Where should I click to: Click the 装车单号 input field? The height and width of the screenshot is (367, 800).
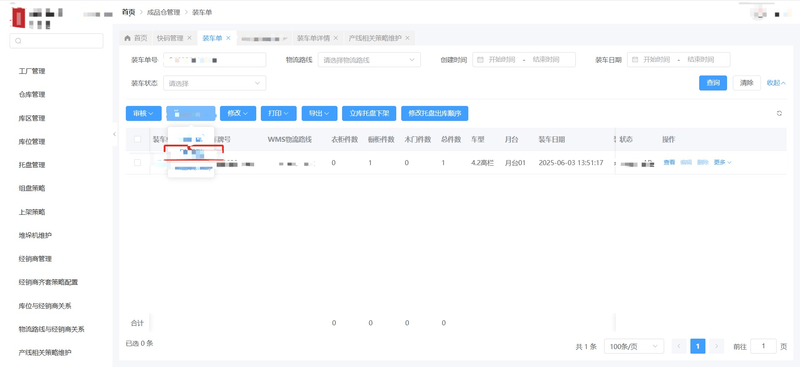click(x=214, y=60)
